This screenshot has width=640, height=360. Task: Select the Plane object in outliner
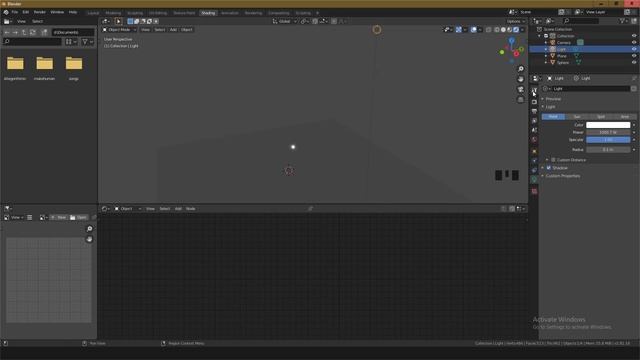pyautogui.click(x=562, y=56)
